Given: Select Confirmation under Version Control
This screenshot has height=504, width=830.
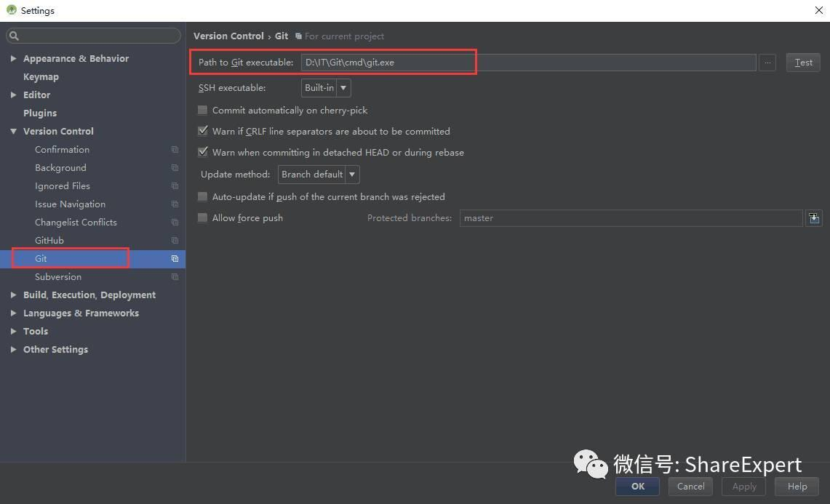Looking at the screenshot, I should (62, 149).
